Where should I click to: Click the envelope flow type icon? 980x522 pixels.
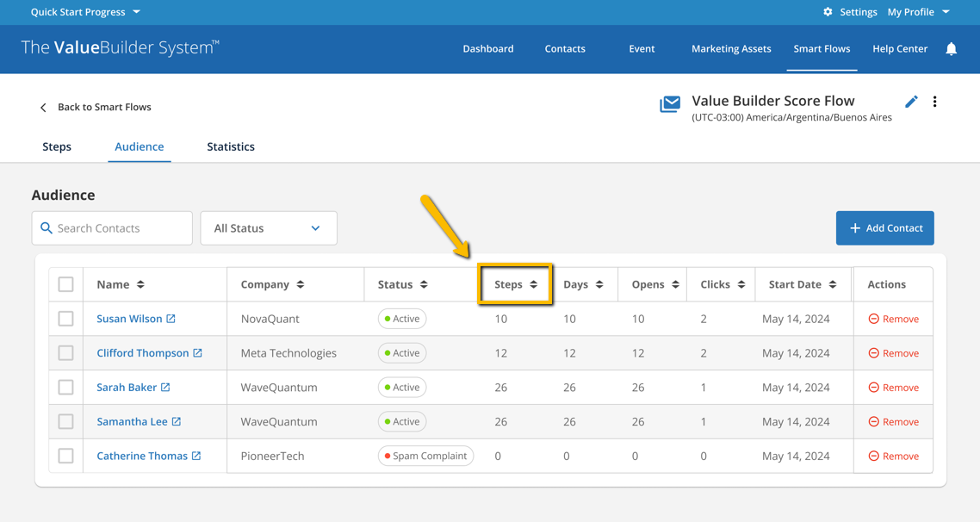point(670,104)
